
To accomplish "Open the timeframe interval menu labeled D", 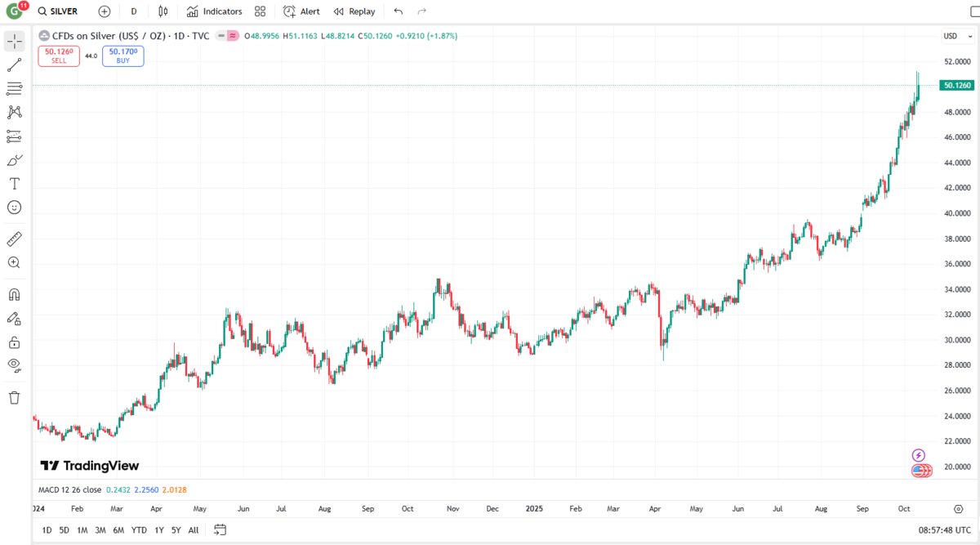I will coord(133,11).
